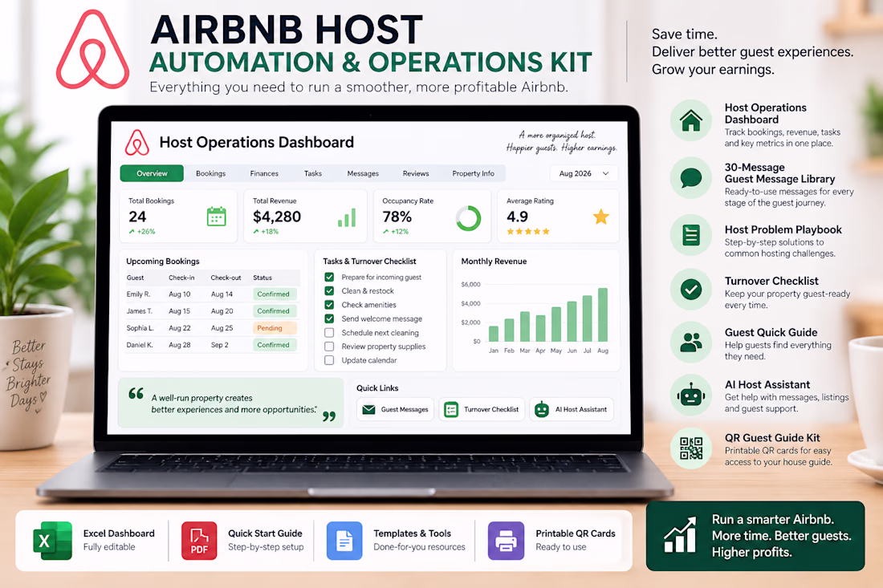The width and height of the screenshot is (883, 588).
Task: Click James T. Confirmed status badge
Action: [275, 310]
